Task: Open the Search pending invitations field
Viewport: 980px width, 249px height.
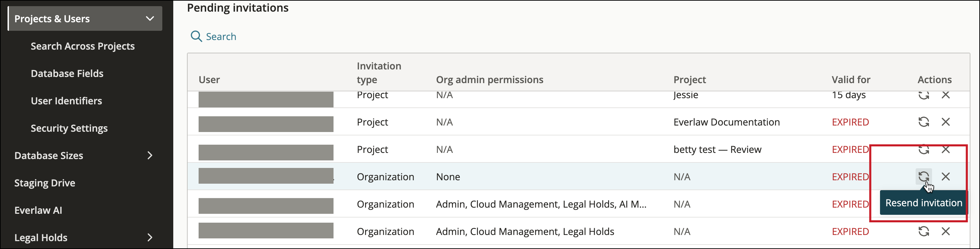Action: pyautogui.click(x=213, y=37)
